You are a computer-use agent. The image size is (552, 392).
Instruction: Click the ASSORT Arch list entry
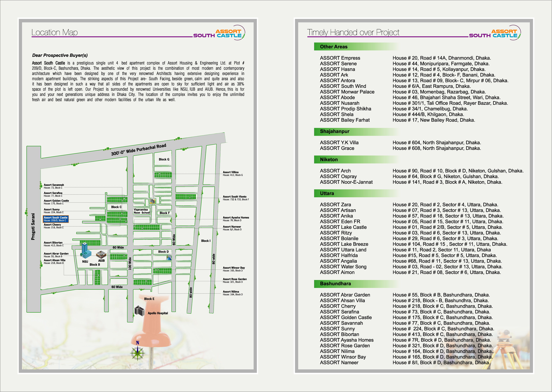335,171
